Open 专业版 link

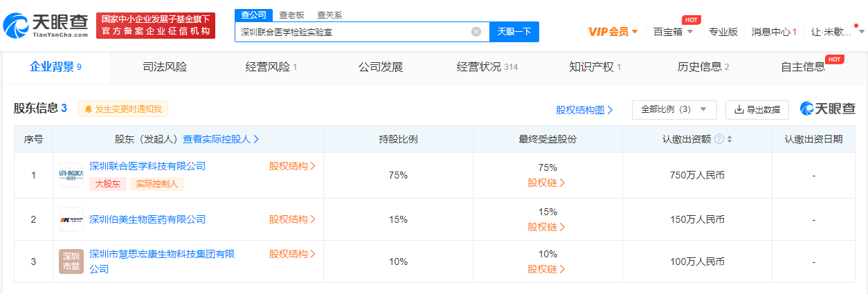click(723, 31)
